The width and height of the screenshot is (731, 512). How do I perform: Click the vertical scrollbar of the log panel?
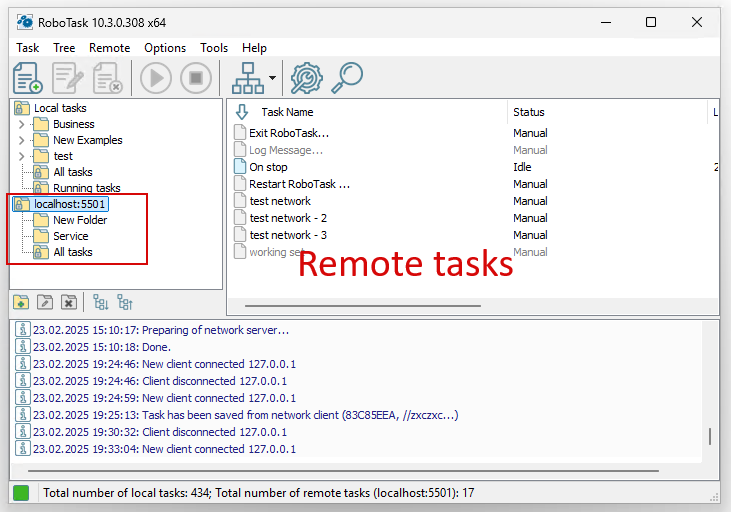coord(710,436)
